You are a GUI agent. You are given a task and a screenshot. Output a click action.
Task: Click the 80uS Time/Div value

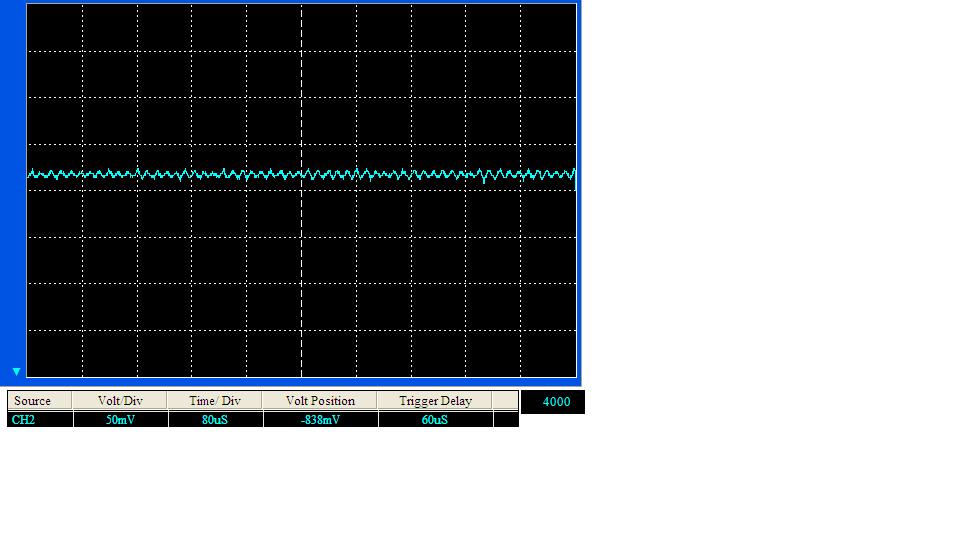coord(216,419)
